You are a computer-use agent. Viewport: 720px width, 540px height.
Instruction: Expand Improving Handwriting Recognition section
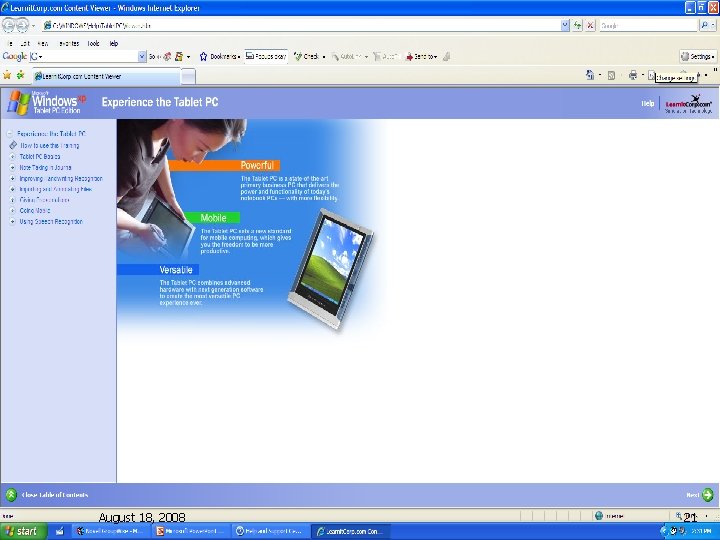[12, 179]
